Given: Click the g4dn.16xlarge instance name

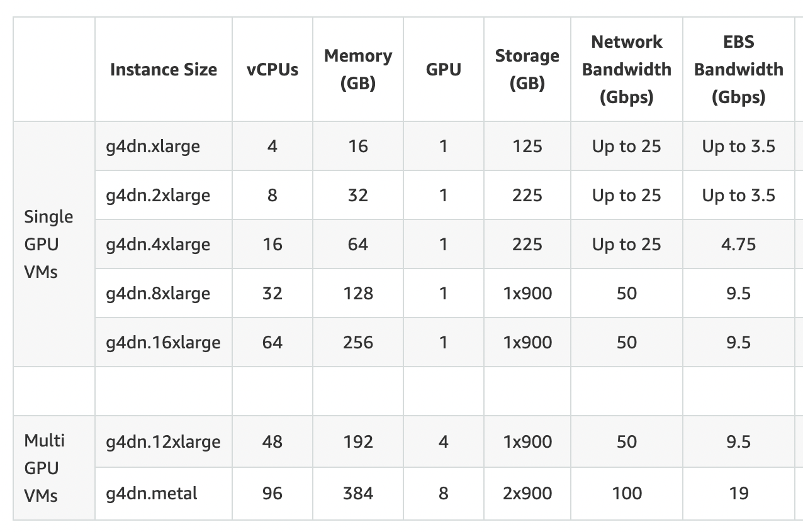Looking at the screenshot, I should [x=163, y=343].
